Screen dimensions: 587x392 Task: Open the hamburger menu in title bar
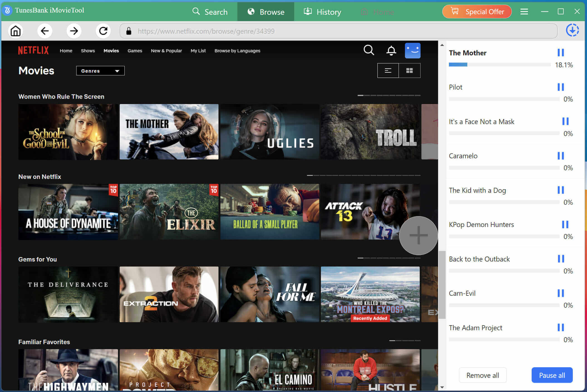click(524, 12)
